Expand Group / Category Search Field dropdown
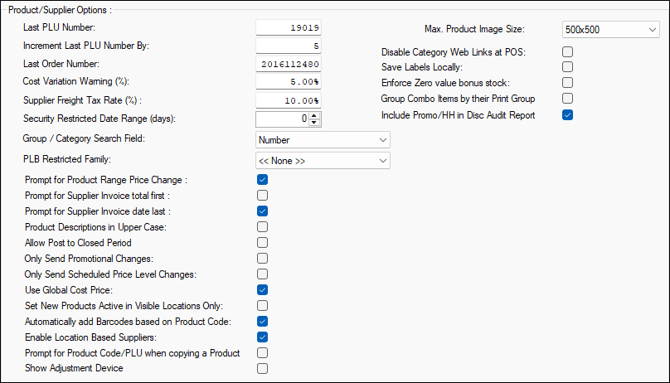 [x=323, y=140]
